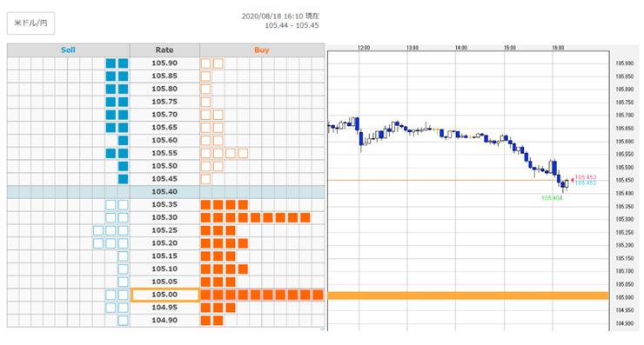Select the 105.25 rate cell

pyautogui.click(x=164, y=230)
